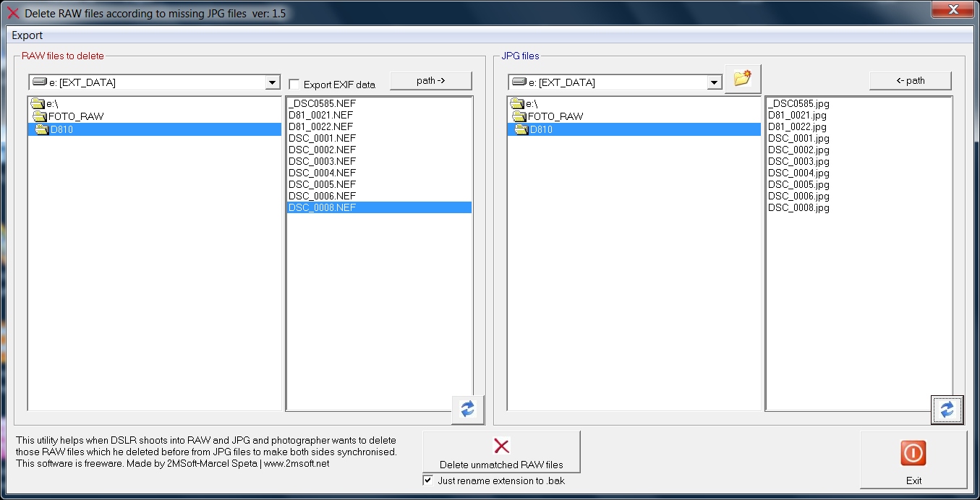980x500 pixels.
Task: Click the Exit button
Action: pyautogui.click(x=913, y=460)
